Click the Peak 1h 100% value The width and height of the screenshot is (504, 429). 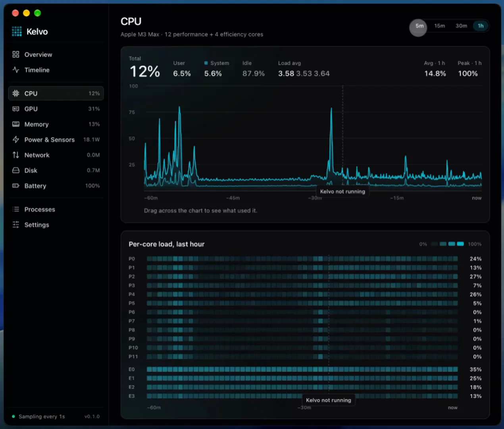pos(468,73)
